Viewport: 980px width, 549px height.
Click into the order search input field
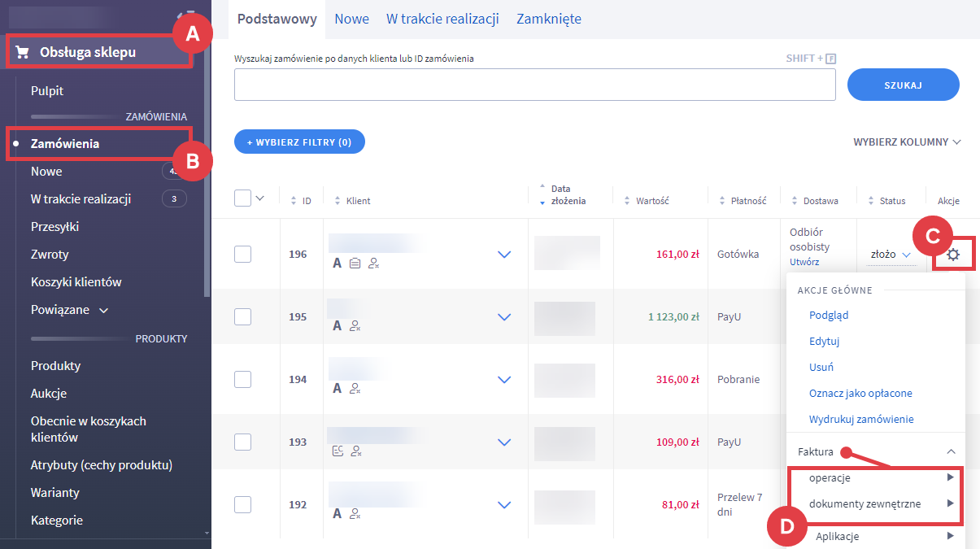coord(534,85)
